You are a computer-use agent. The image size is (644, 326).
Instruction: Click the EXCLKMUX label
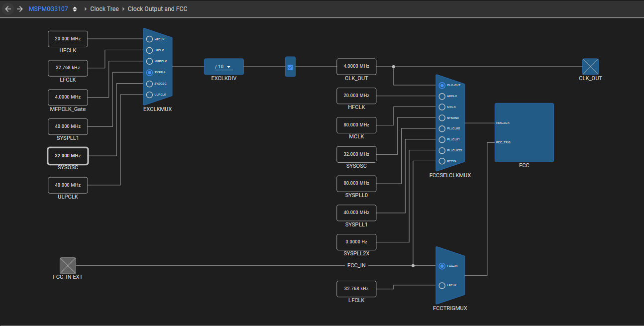click(157, 109)
